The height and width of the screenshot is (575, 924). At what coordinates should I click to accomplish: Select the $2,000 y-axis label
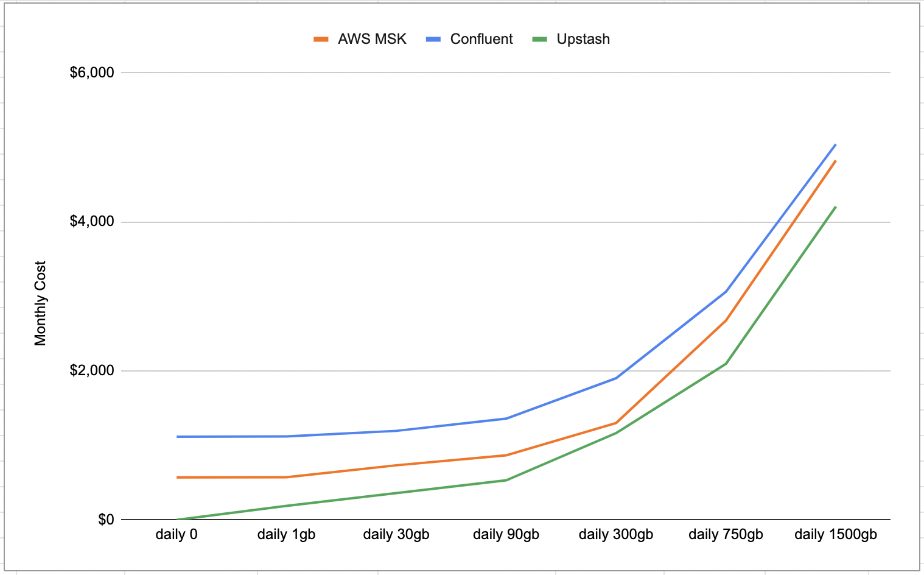92,370
